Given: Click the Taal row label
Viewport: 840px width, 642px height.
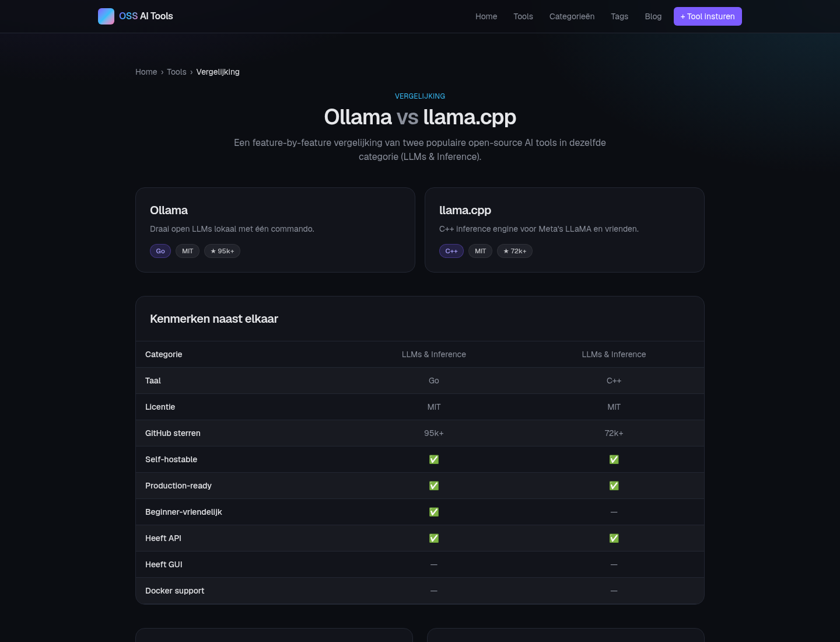Looking at the screenshot, I should coord(153,381).
